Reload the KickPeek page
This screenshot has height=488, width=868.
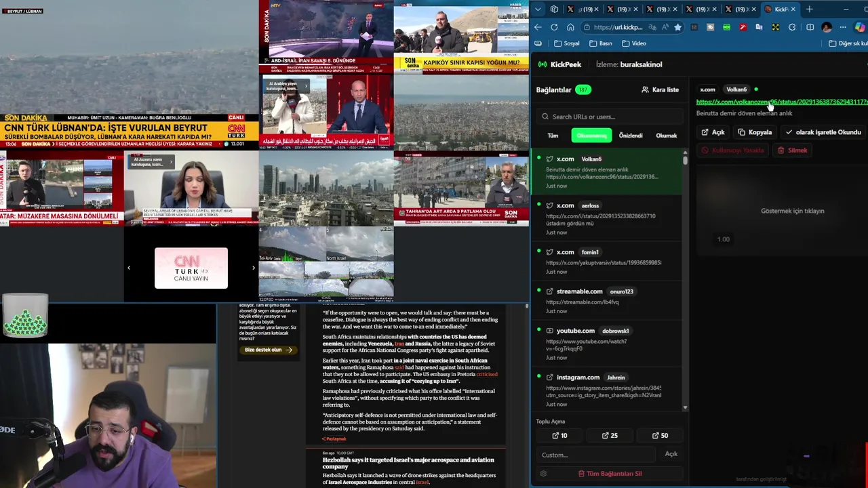tap(554, 27)
